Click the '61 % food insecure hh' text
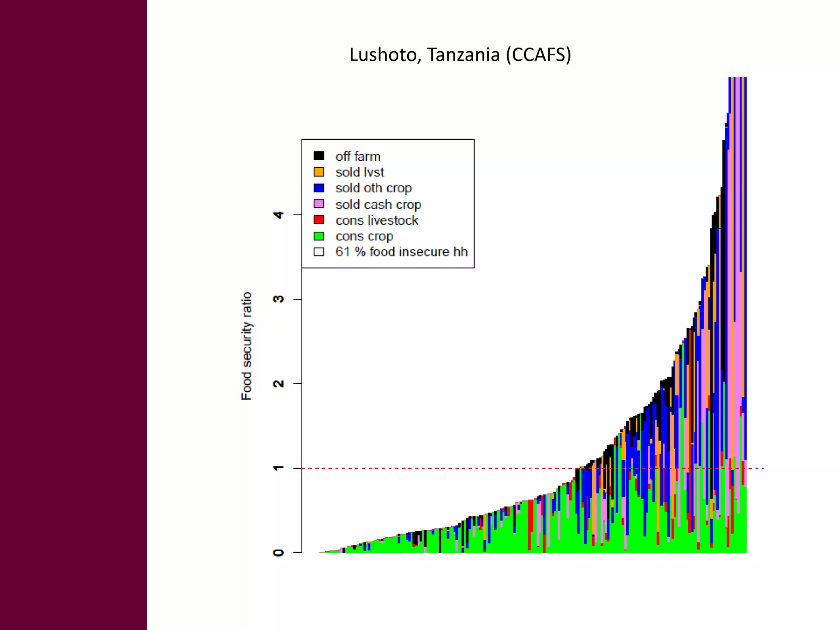The height and width of the screenshot is (630, 840). (x=401, y=252)
